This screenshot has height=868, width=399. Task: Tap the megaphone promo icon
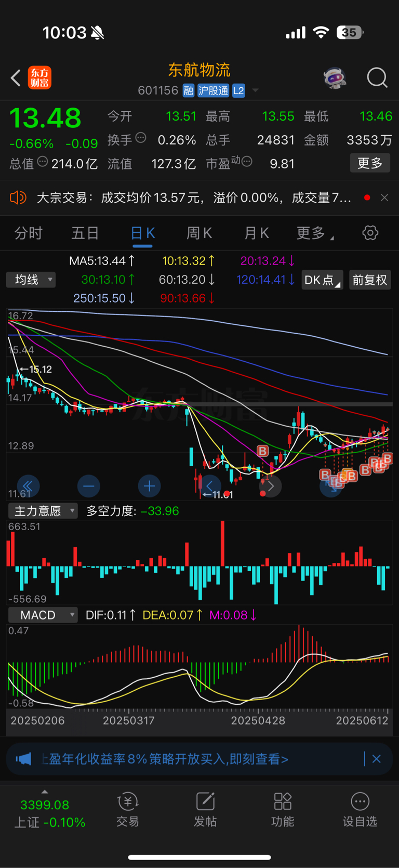pos(23,759)
